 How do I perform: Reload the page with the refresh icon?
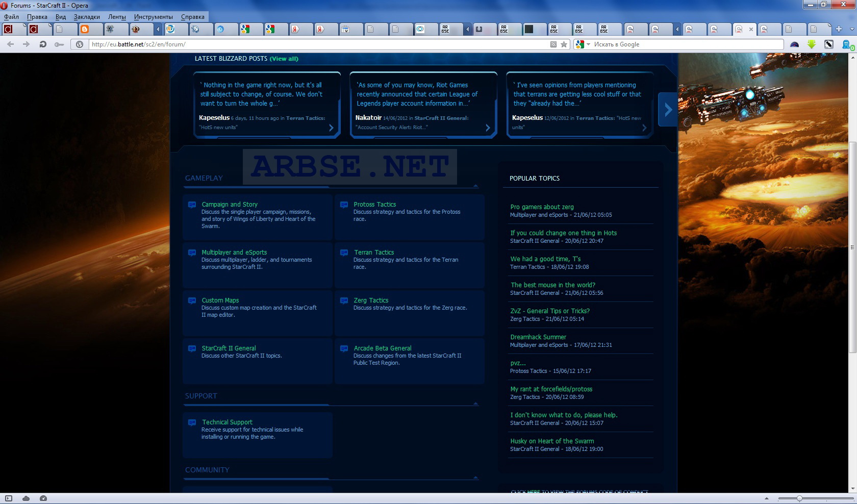coord(43,44)
